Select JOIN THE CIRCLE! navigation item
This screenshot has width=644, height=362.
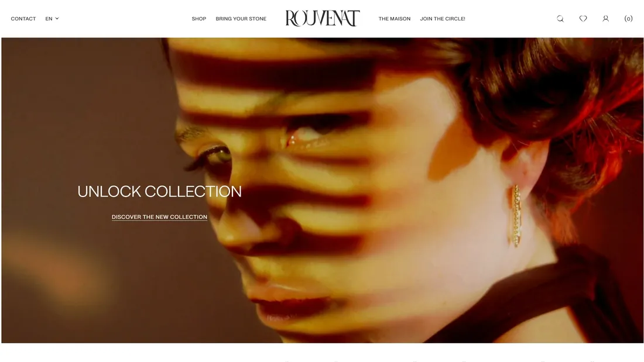tap(443, 19)
